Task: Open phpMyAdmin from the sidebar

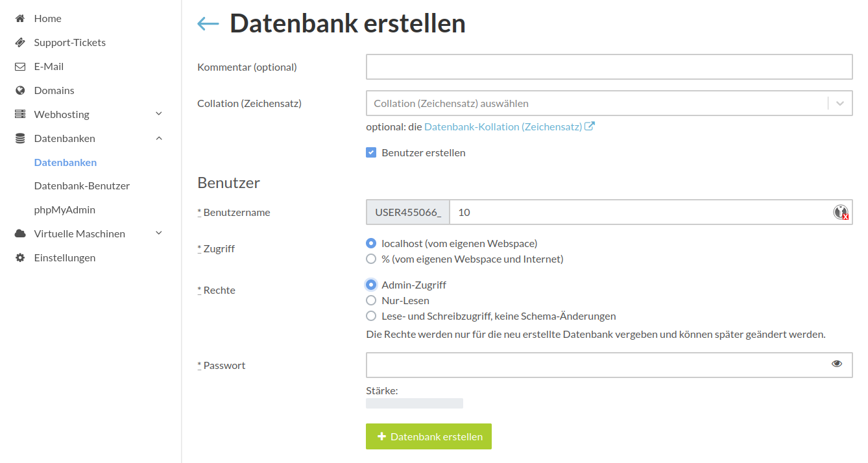Action: click(65, 210)
